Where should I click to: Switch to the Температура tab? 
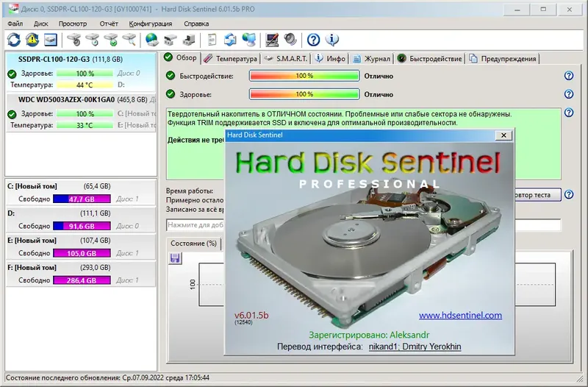click(x=231, y=59)
